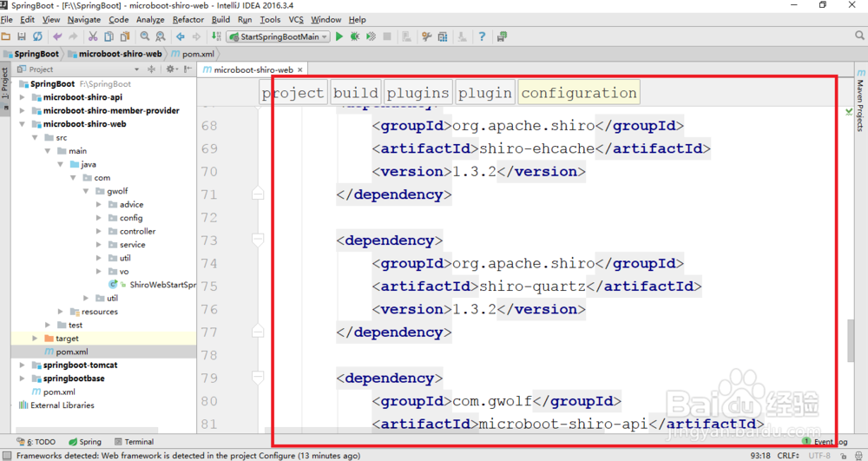Click the 'configuration' XML breadcrumb

(579, 92)
